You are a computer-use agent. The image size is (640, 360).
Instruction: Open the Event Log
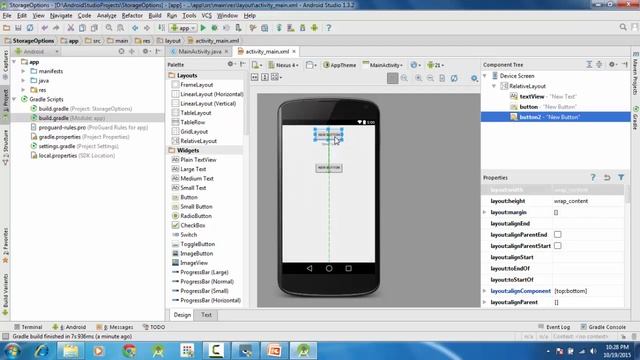click(x=554, y=327)
